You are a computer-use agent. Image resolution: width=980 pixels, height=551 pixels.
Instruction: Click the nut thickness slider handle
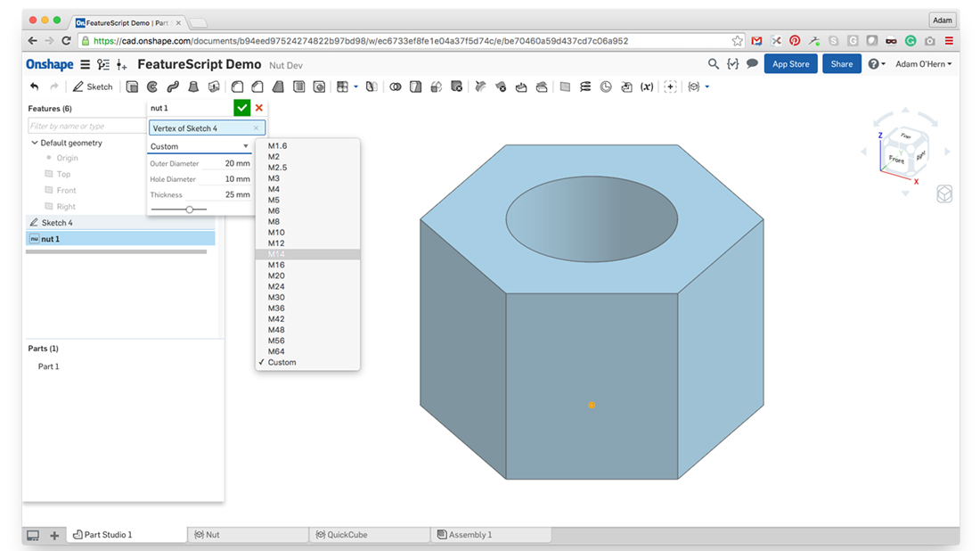[x=190, y=210]
